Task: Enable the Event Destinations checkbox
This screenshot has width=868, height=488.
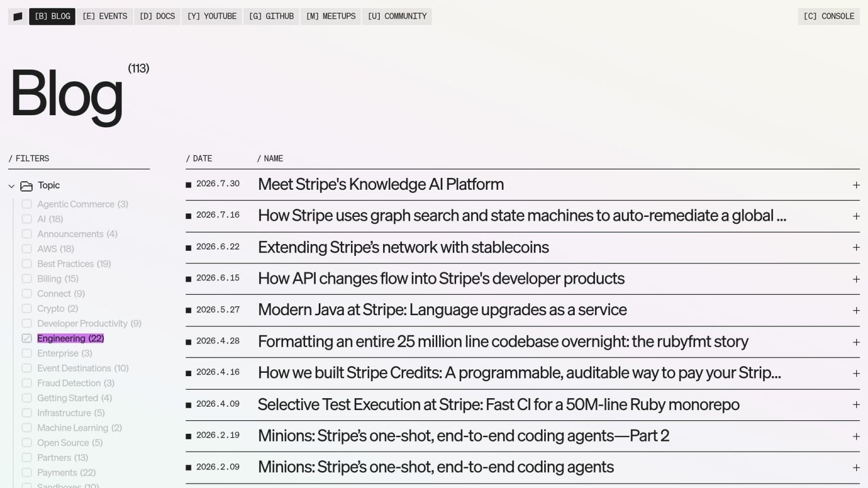Action: [27, 368]
